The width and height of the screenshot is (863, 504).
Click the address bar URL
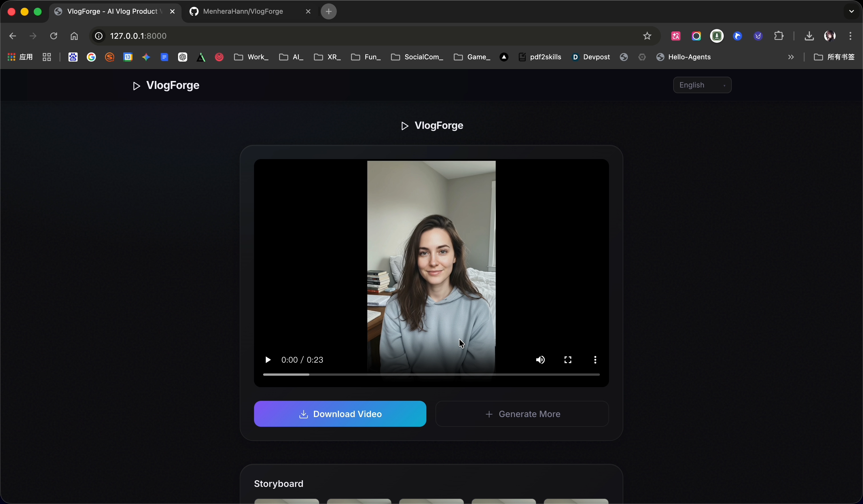(x=138, y=36)
